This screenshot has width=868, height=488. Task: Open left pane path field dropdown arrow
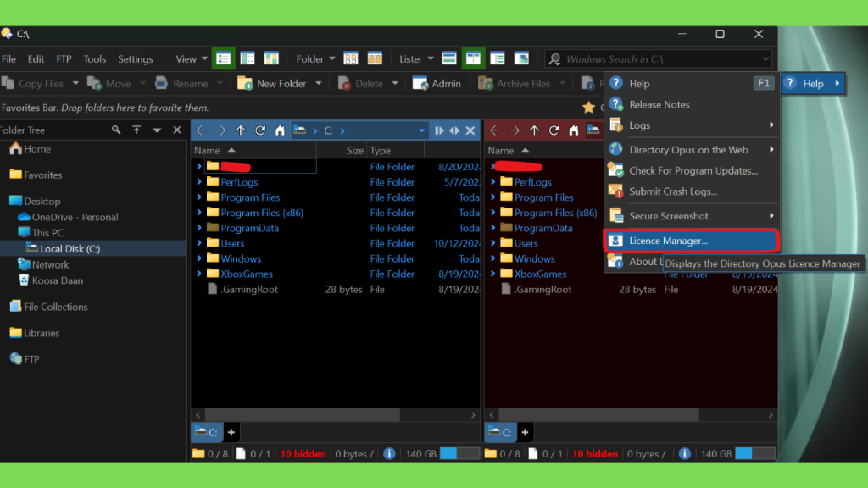point(422,130)
